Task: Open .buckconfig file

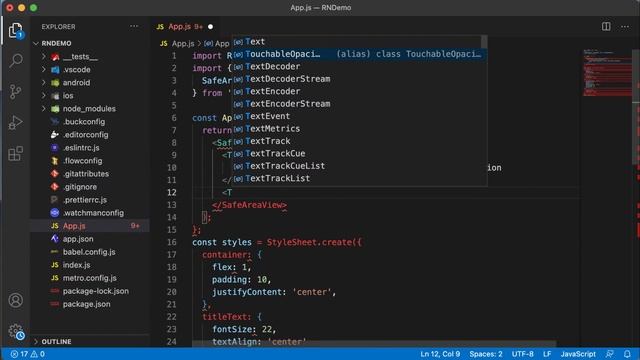Action: (x=90, y=122)
